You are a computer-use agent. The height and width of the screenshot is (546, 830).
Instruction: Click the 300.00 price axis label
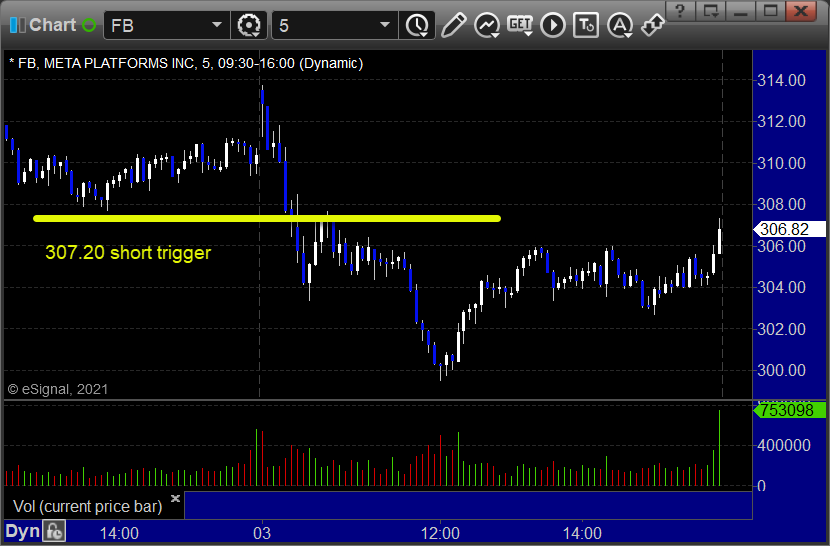click(x=781, y=370)
